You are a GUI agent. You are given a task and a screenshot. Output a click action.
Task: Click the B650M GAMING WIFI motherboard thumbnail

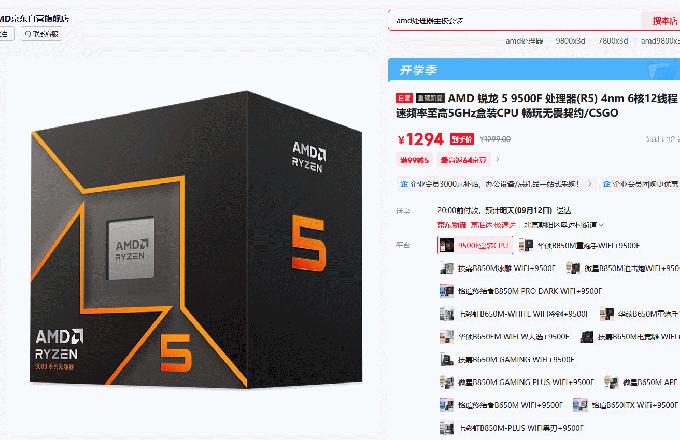447,359
